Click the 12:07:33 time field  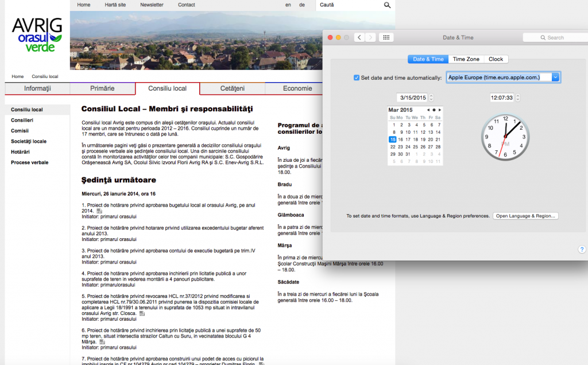coord(502,98)
